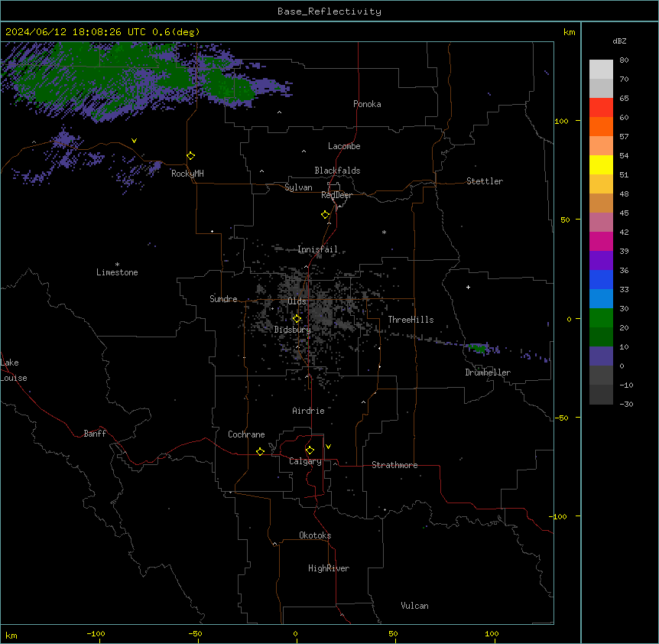
Task: Click the yellow diamond marker above Calgary label
Action: click(310, 450)
